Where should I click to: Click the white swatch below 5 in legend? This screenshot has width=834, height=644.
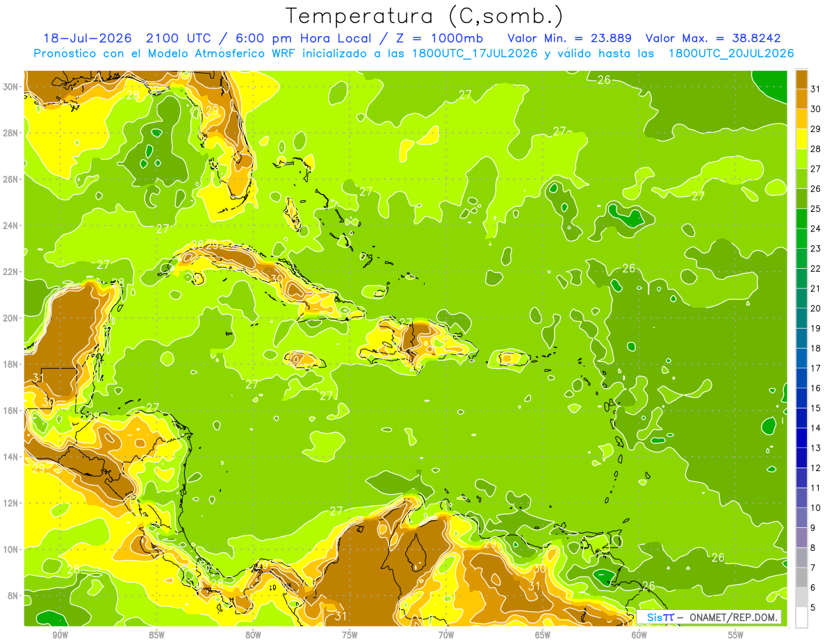pyautogui.click(x=801, y=617)
